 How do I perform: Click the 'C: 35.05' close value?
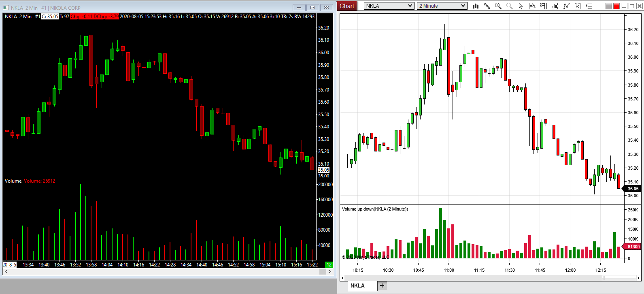pyautogui.click(x=50, y=17)
